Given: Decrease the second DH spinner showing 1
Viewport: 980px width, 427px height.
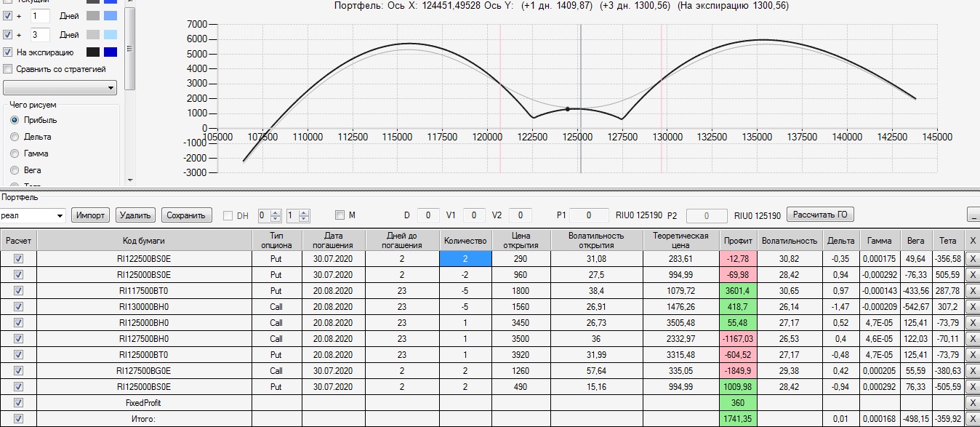Looking at the screenshot, I should (304, 219).
